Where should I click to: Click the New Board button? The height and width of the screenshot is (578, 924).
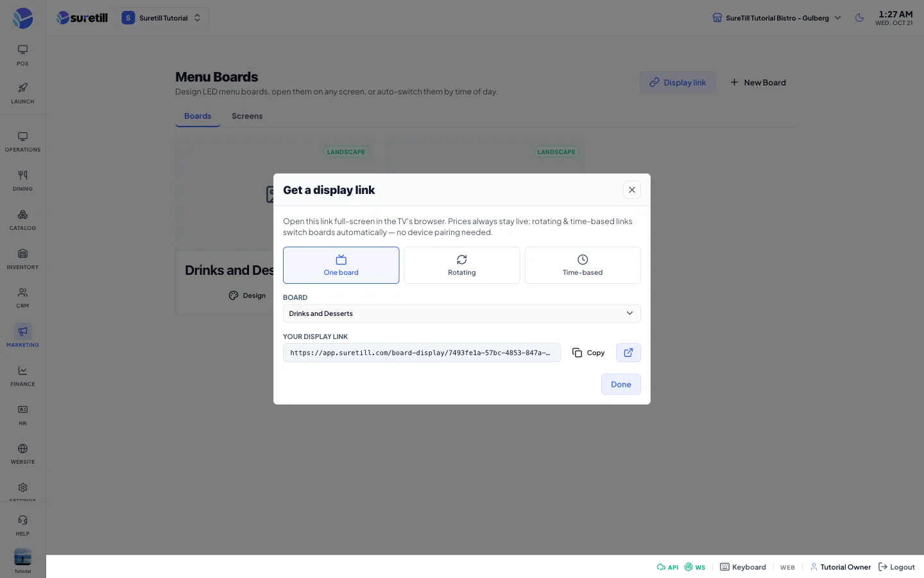point(758,82)
